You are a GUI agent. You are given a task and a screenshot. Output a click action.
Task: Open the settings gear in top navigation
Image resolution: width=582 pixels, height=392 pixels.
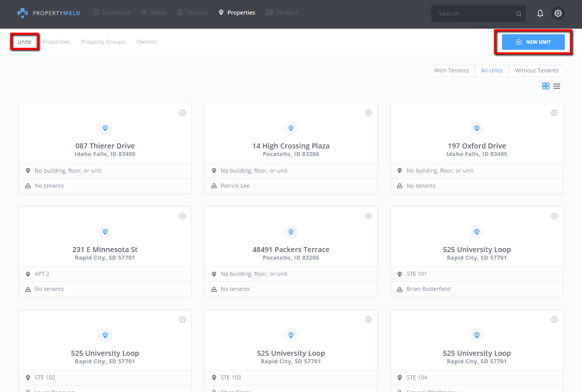[x=558, y=14]
